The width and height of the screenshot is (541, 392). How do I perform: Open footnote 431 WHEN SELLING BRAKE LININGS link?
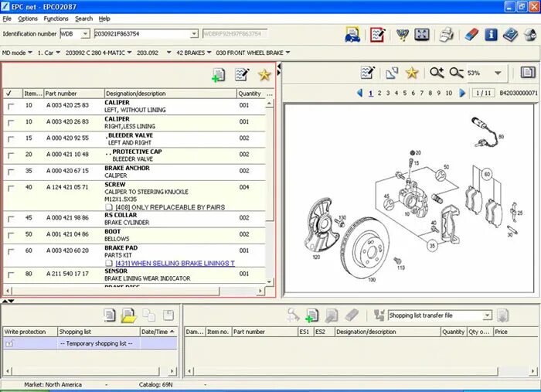click(x=175, y=264)
